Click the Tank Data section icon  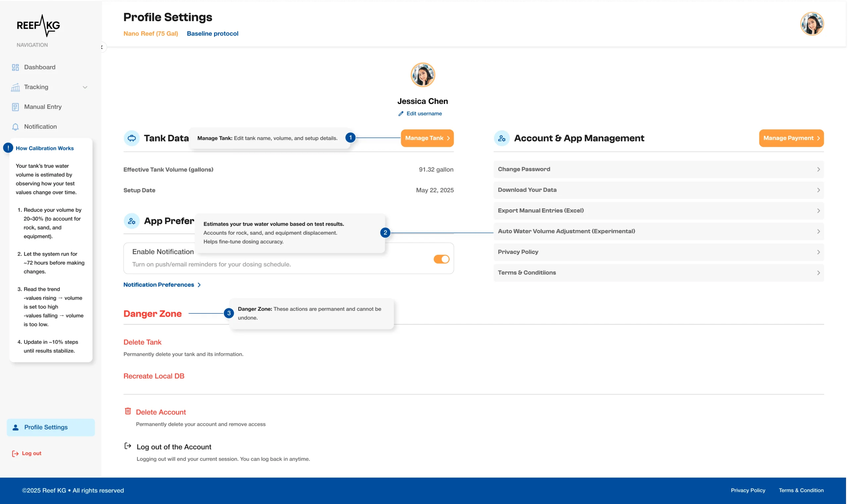coord(132,138)
